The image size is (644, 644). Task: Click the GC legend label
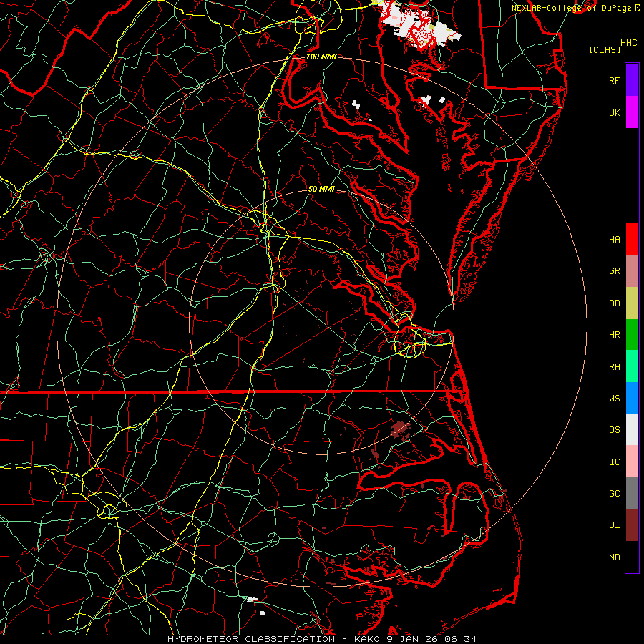pyautogui.click(x=614, y=494)
